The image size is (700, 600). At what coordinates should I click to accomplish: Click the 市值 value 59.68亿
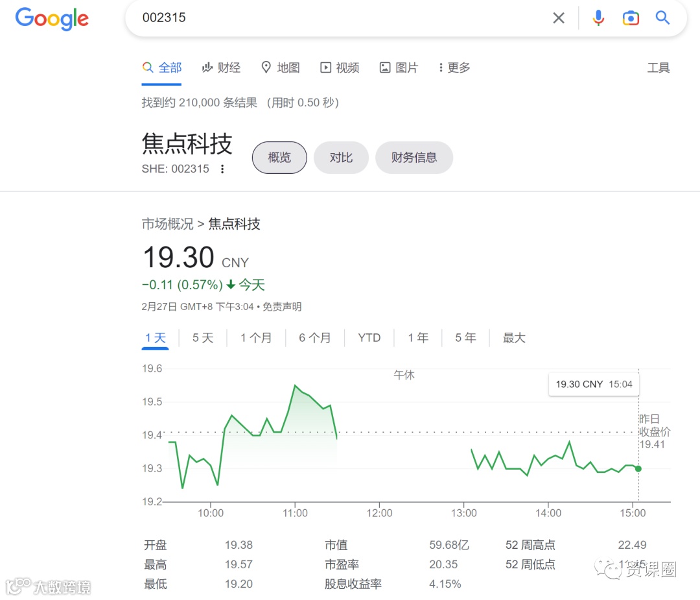click(x=449, y=545)
